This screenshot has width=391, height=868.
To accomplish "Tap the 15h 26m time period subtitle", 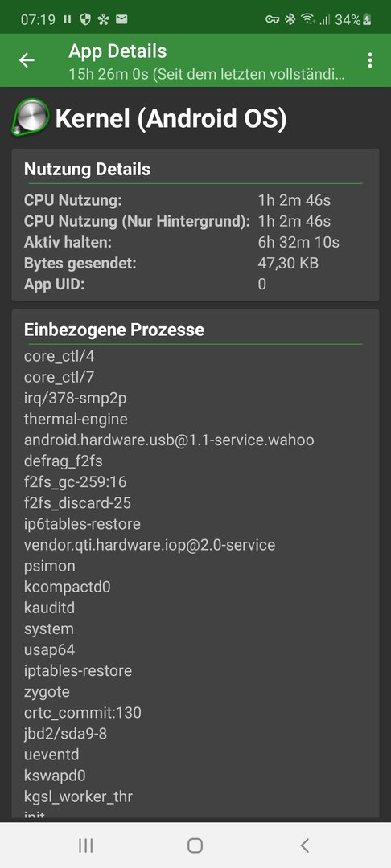I will 207,74.
